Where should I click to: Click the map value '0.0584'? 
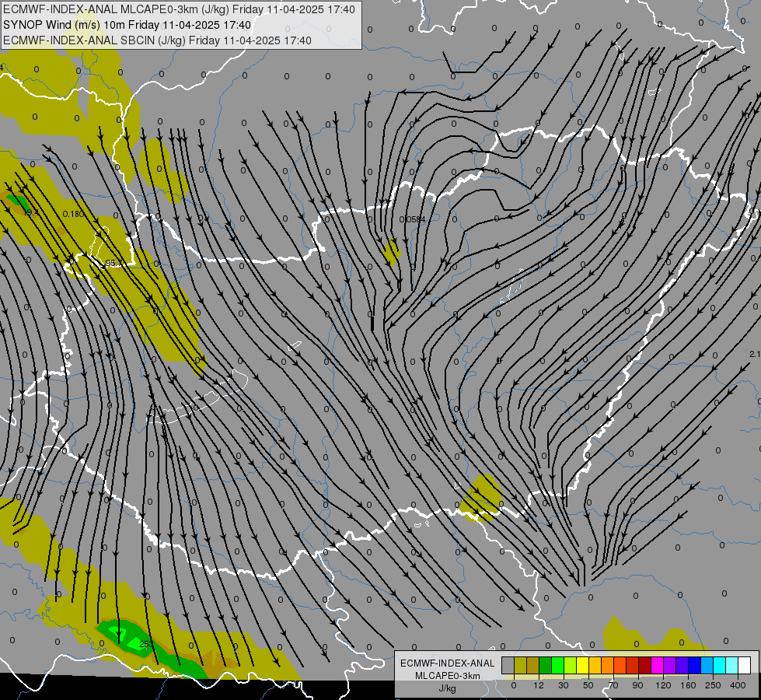pyautogui.click(x=412, y=219)
